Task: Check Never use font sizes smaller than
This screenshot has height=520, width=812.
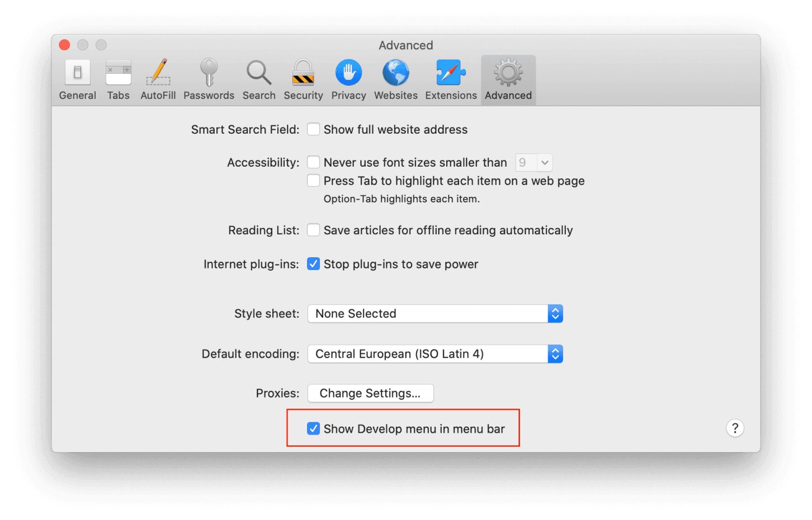Action: (x=314, y=163)
